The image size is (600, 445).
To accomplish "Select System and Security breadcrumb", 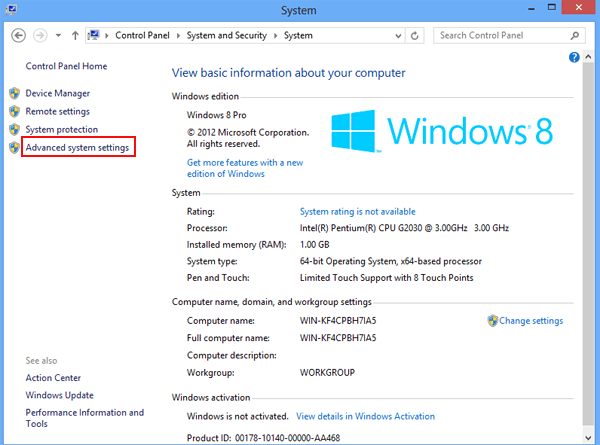I will click(227, 35).
